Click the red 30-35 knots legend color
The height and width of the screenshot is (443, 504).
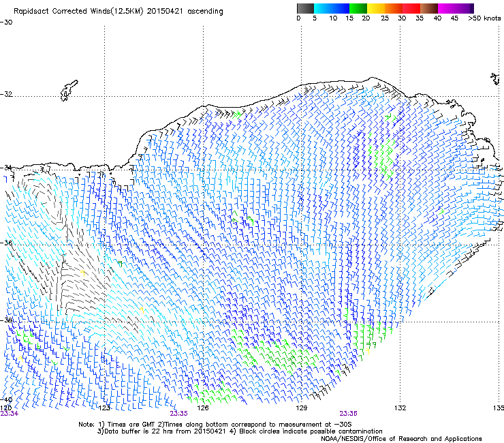tap(411, 8)
